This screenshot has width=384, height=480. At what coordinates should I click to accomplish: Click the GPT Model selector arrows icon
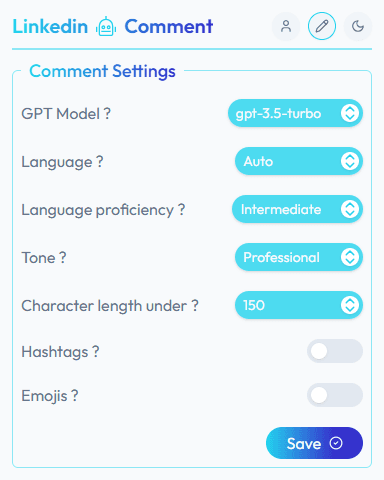[350, 113]
